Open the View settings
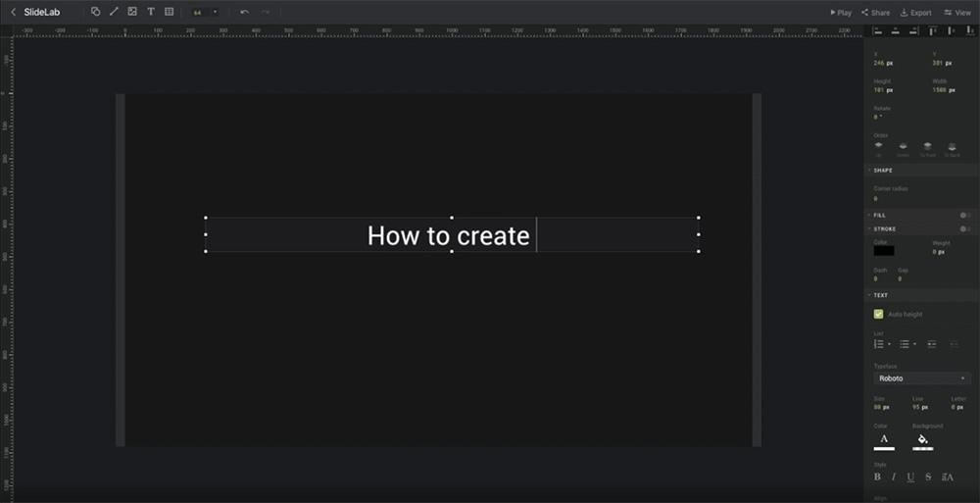980x503 pixels. coord(957,13)
